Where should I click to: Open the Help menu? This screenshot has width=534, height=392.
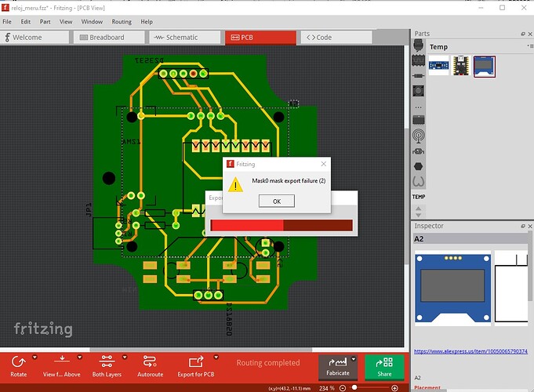pyautogui.click(x=147, y=21)
